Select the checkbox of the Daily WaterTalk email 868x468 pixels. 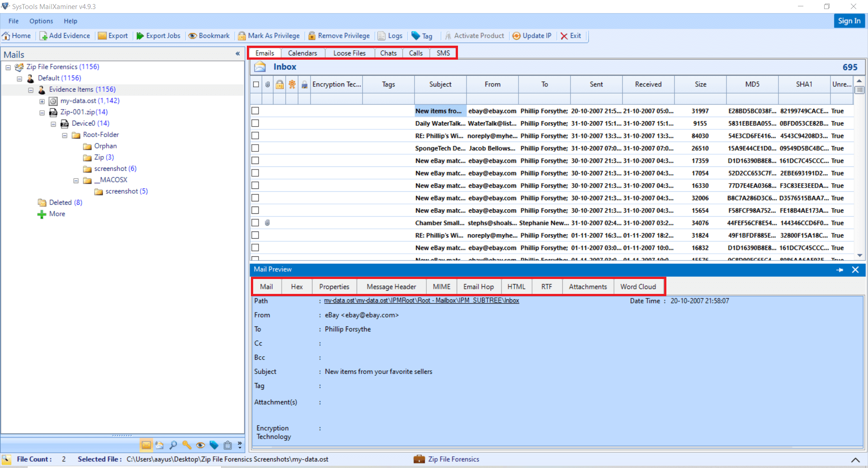[255, 123]
